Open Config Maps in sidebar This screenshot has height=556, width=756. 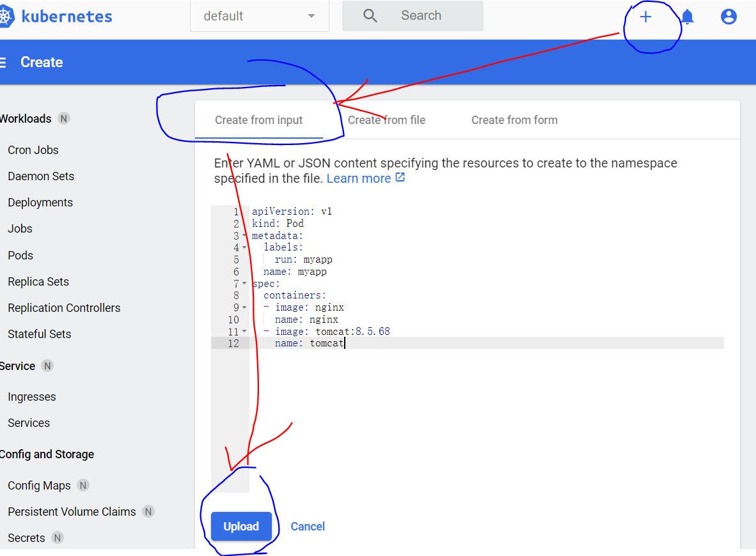40,486
